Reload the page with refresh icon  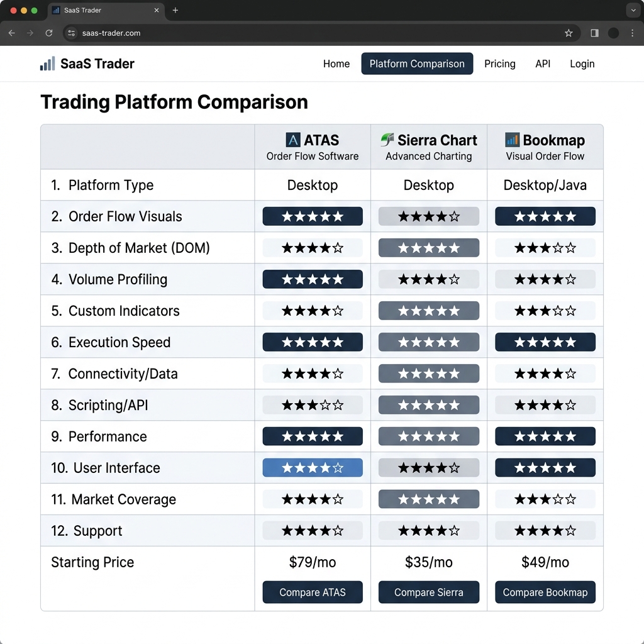(x=49, y=33)
